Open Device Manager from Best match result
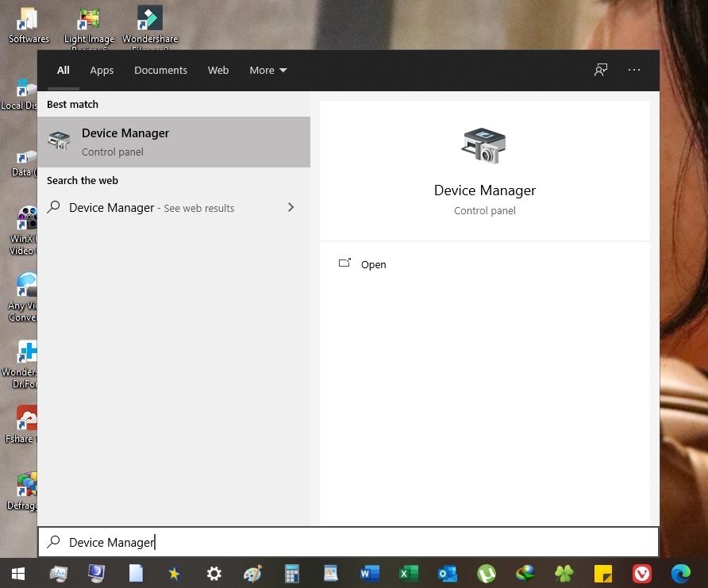Image resolution: width=708 pixels, height=588 pixels. pyautogui.click(x=173, y=142)
